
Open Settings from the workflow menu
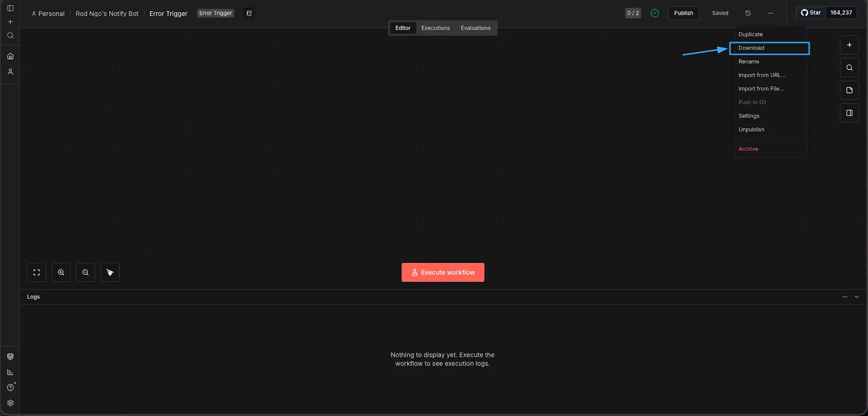(x=770, y=116)
